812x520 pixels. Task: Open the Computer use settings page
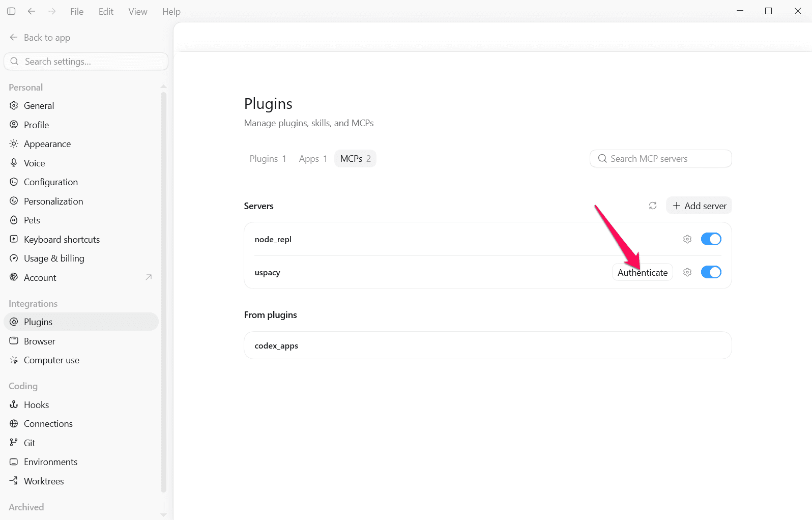pos(81,360)
